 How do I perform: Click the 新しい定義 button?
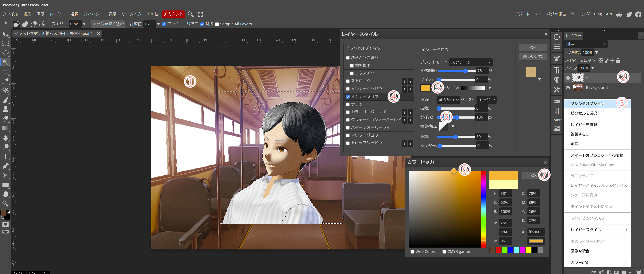(x=533, y=57)
